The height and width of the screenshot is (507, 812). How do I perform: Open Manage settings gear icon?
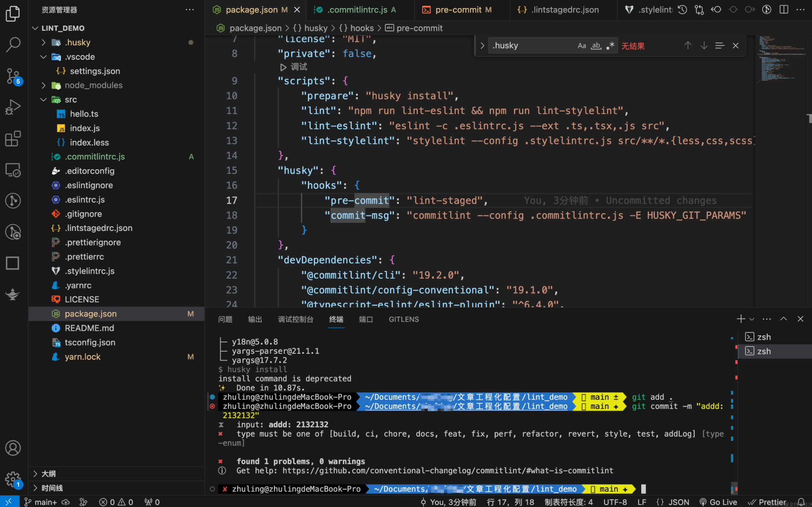tap(13, 480)
